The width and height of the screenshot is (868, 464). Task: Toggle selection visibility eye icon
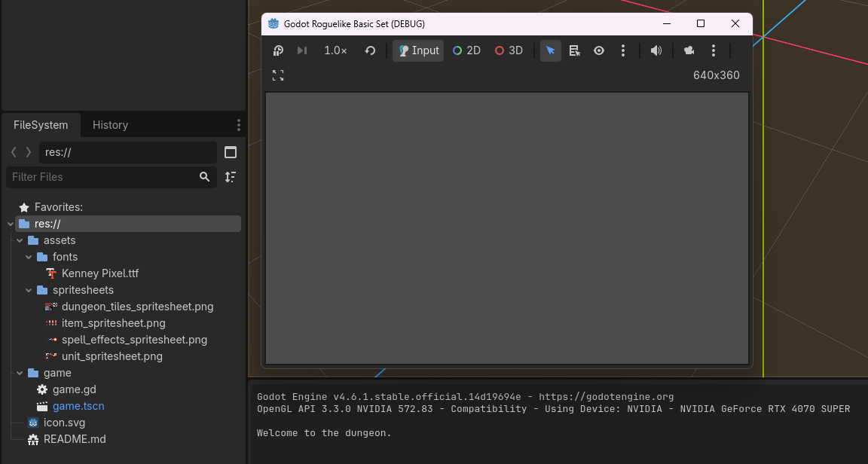coord(599,50)
